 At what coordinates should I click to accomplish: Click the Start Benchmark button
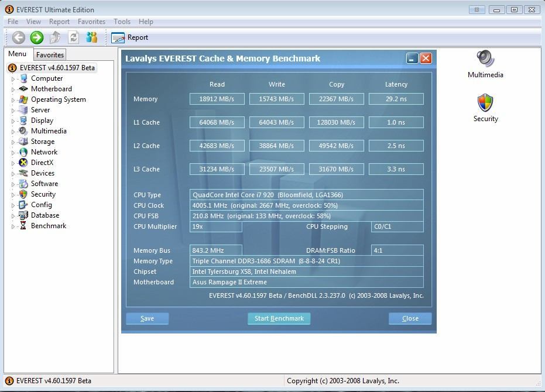pos(279,318)
